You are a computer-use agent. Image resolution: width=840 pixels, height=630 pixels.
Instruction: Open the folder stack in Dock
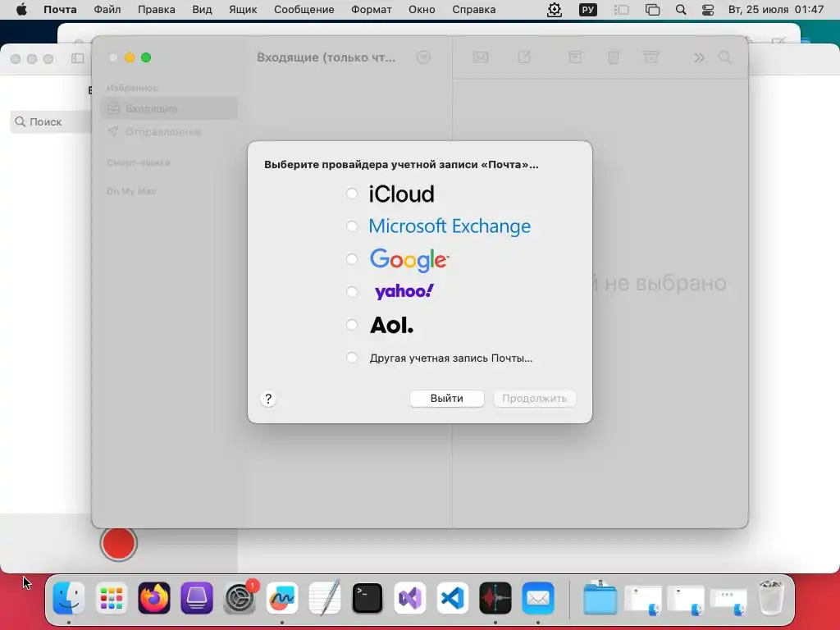point(600,598)
